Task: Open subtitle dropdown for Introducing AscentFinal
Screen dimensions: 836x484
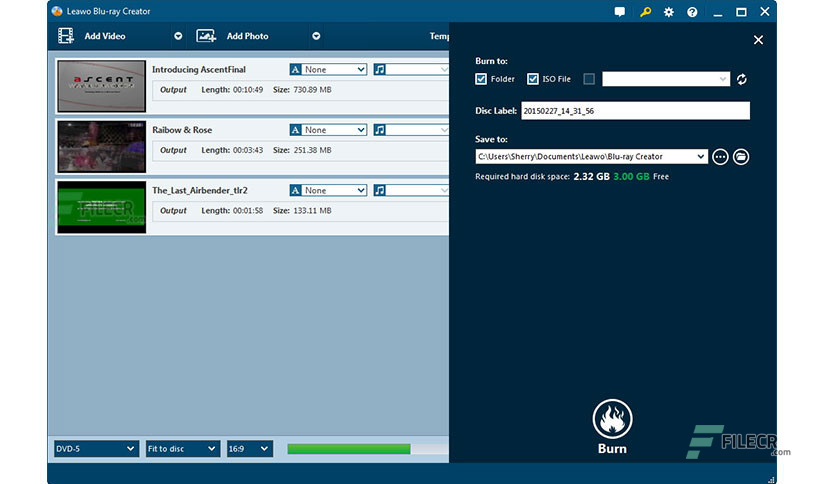Action: click(x=334, y=69)
